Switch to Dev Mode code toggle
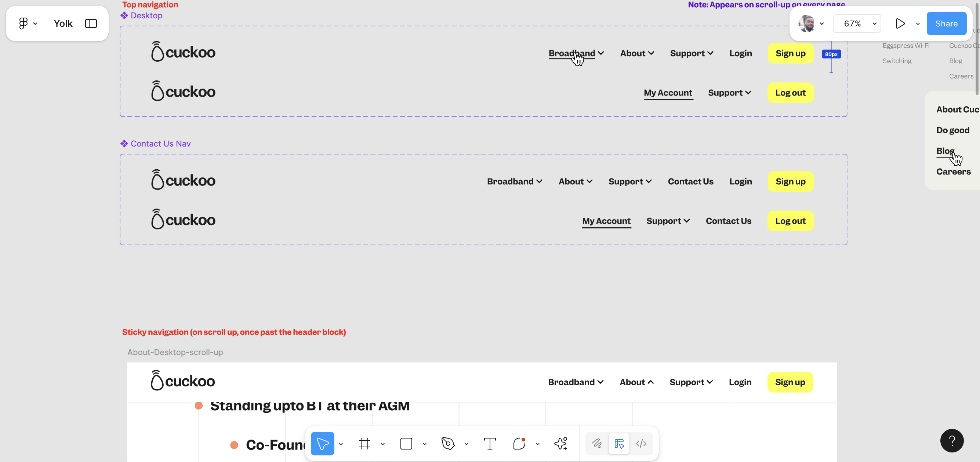980x462 pixels. tap(641, 443)
